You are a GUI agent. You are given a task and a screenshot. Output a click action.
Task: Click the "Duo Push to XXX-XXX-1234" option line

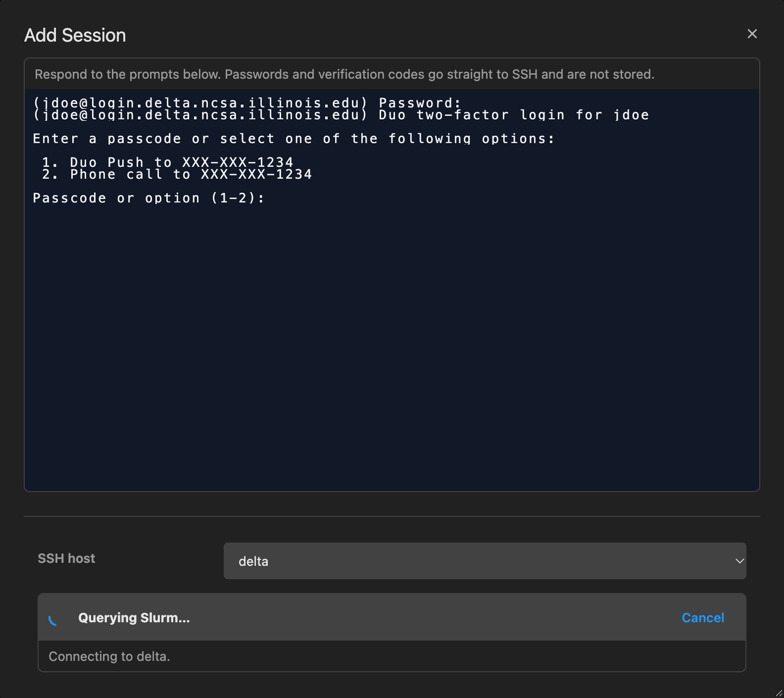(x=168, y=162)
